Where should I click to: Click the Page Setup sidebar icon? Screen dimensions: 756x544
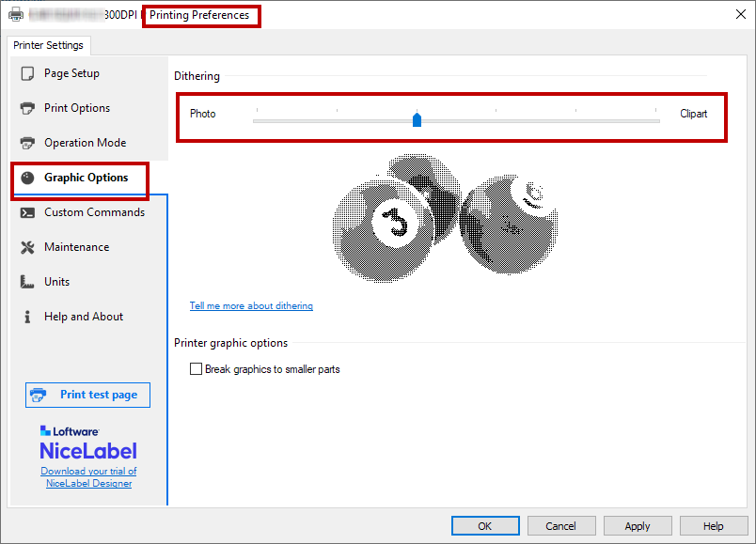[x=27, y=73]
